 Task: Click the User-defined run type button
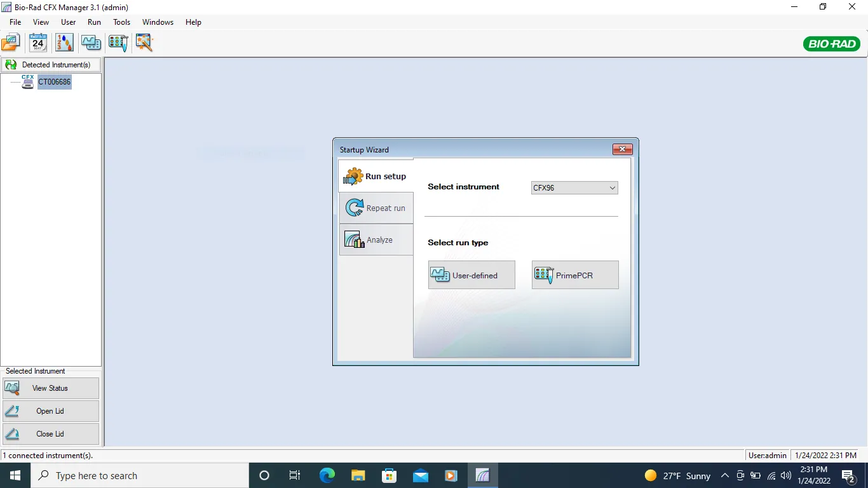471,275
